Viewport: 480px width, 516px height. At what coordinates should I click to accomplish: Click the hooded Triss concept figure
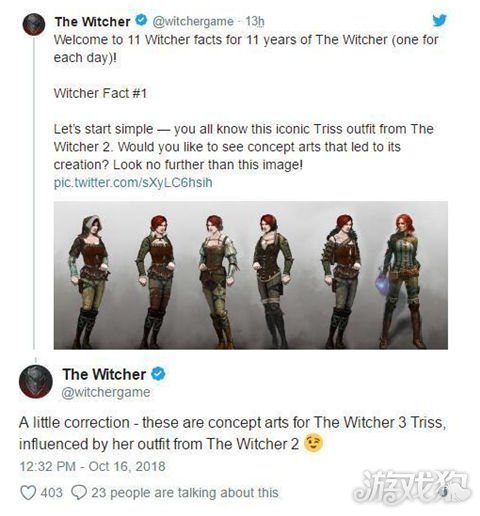[89, 281]
